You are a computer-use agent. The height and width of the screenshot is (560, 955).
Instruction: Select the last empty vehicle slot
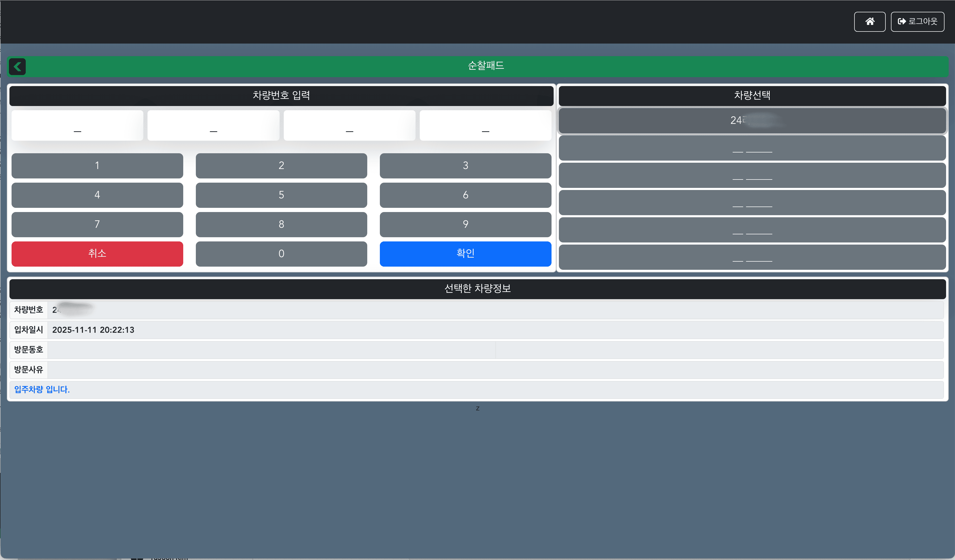[752, 257]
